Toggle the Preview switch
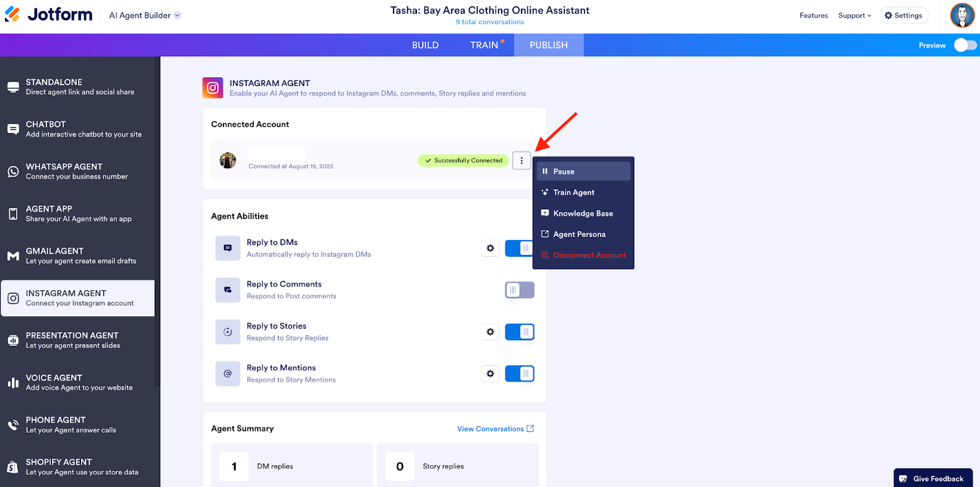The height and width of the screenshot is (487, 980). tap(965, 45)
